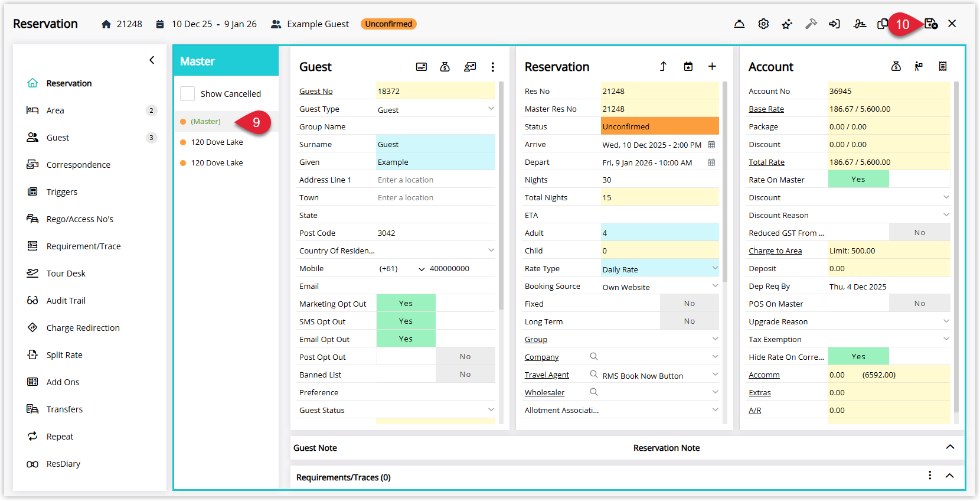The height and width of the screenshot is (501, 980).
Task: Click the plus icon in Reservation panel
Action: 713,66
